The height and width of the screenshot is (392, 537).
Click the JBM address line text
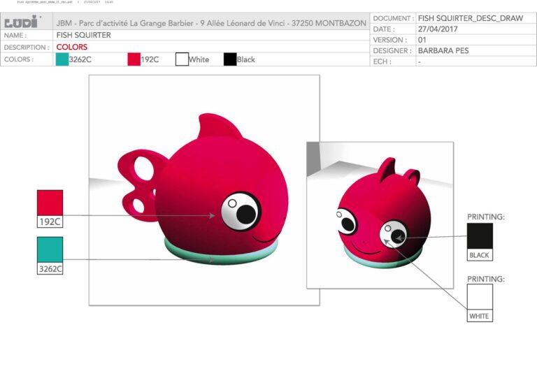click(211, 23)
